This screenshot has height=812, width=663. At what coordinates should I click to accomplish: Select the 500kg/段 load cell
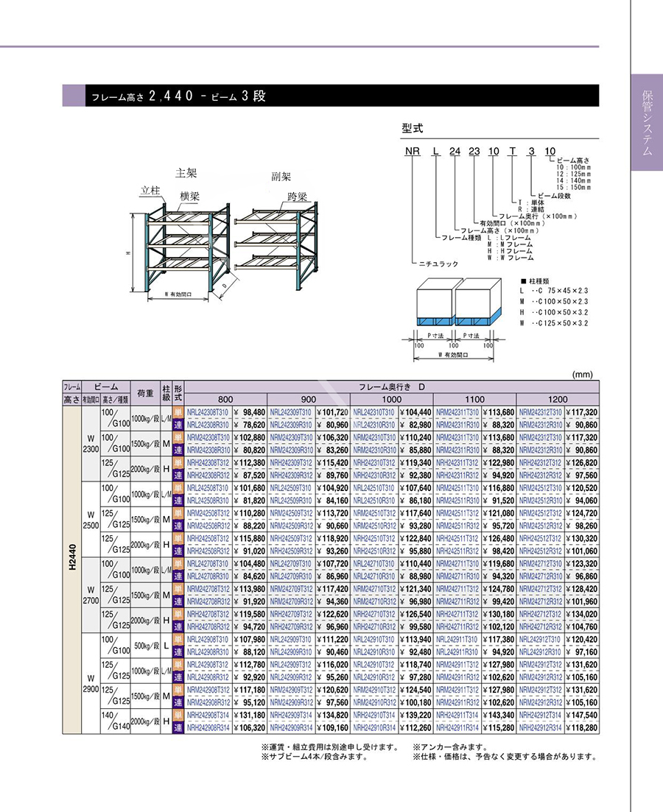146,646
